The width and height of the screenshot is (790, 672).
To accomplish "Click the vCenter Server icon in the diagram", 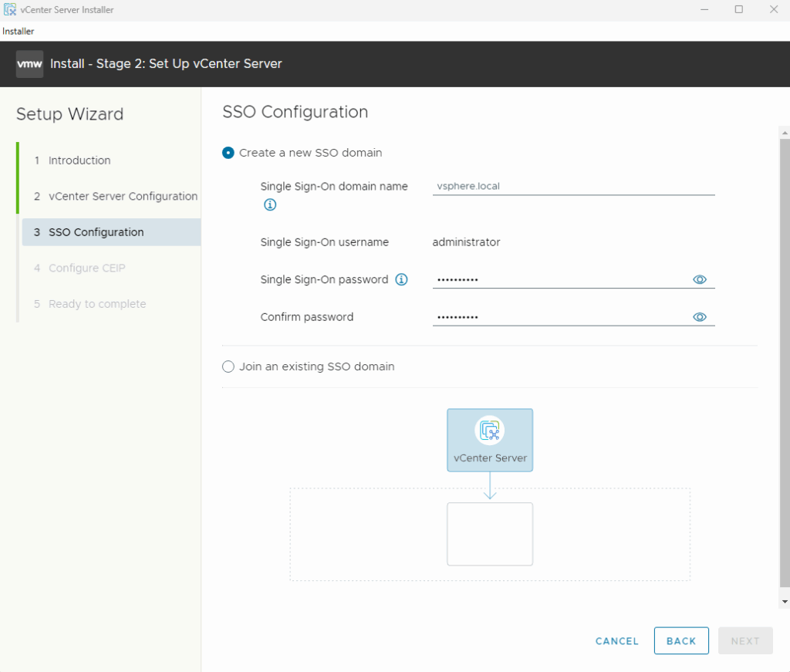I will coord(490,431).
